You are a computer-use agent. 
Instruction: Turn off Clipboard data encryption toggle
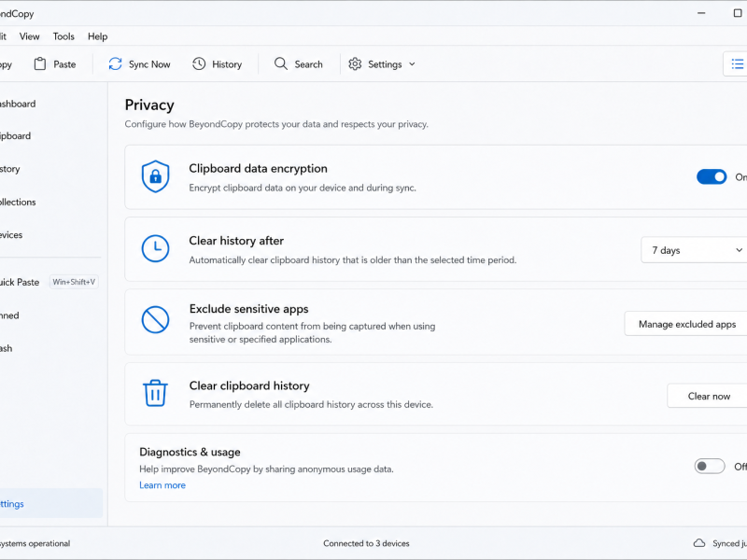tap(712, 176)
